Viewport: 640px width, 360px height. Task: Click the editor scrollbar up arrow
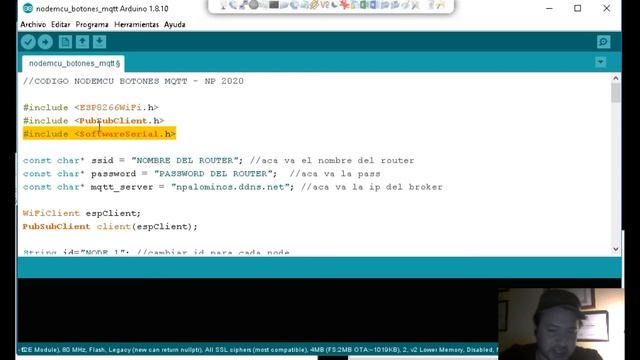coord(616,78)
